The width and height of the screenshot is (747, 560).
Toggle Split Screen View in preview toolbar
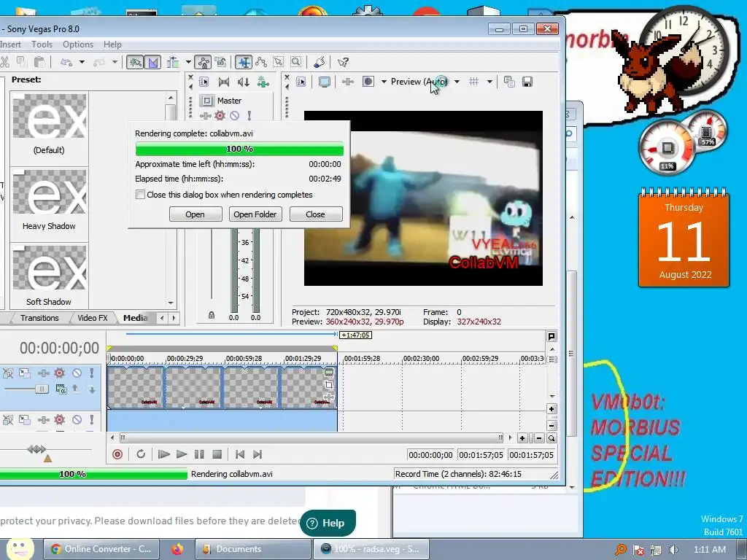368,82
